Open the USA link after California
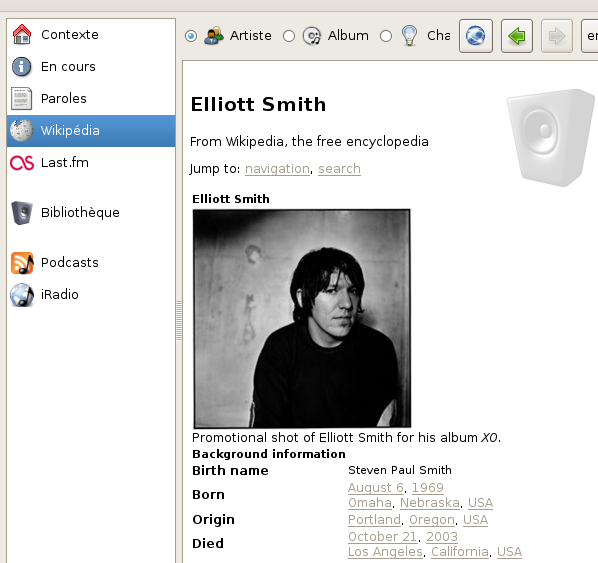The image size is (598, 563). (510, 552)
